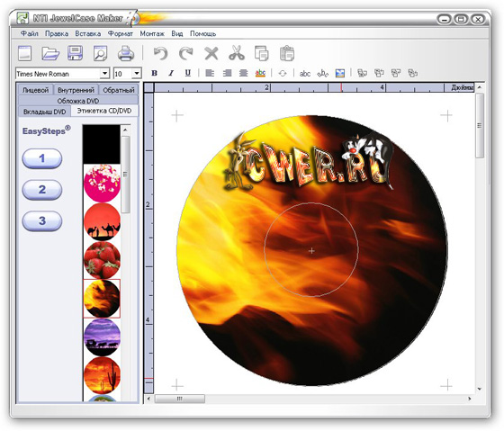Insert curved text icon
Viewport: 504px width, 431px height.
(322, 74)
